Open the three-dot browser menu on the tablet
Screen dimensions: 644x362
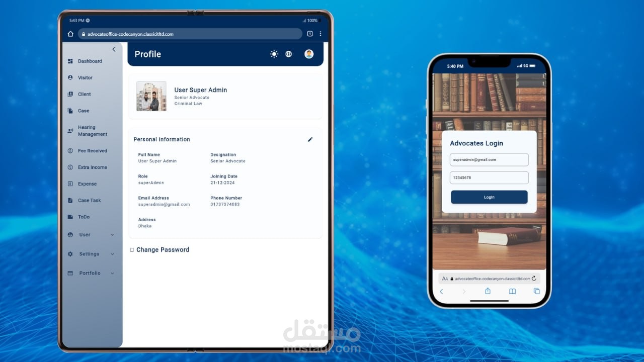[320, 34]
